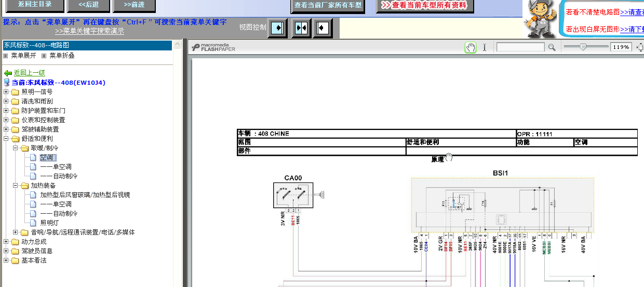Screen dimensions: 644x287
Task: Expand the 仪表和控制装置 tree node
Action: tap(6, 120)
